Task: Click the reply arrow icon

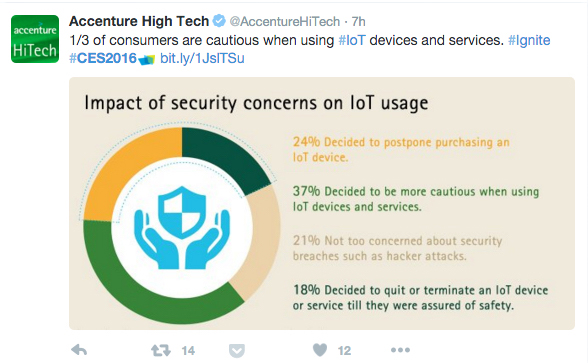Action: point(79,350)
